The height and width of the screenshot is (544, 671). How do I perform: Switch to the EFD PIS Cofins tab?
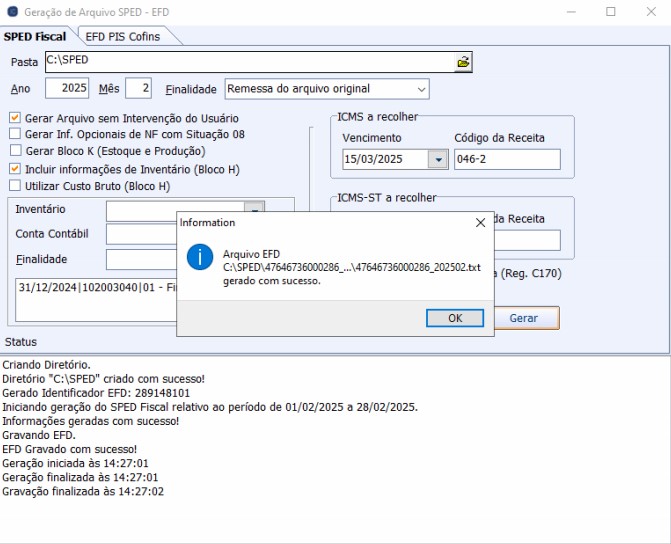(x=123, y=37)
